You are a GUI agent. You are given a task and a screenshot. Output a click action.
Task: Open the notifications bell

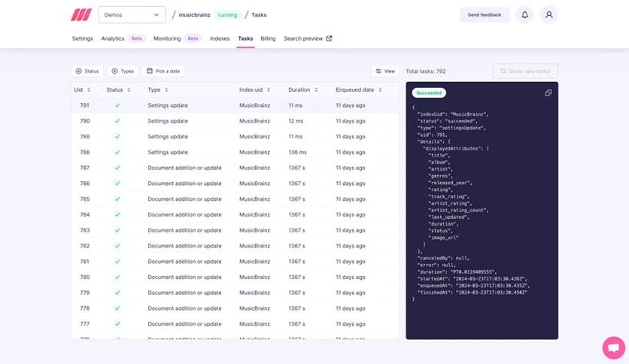coord(524,15)
